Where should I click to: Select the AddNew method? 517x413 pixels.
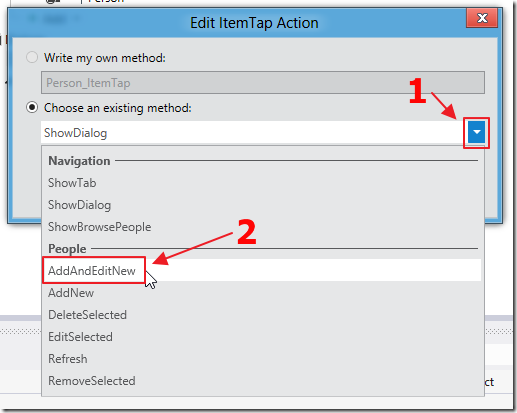pos(71,293)
